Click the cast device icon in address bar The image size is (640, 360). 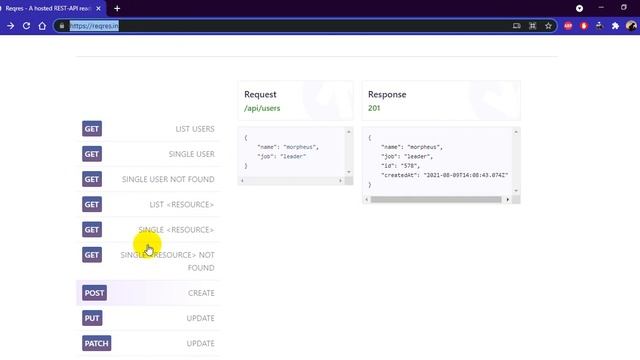pyautogui.click(x=517, y=26)
